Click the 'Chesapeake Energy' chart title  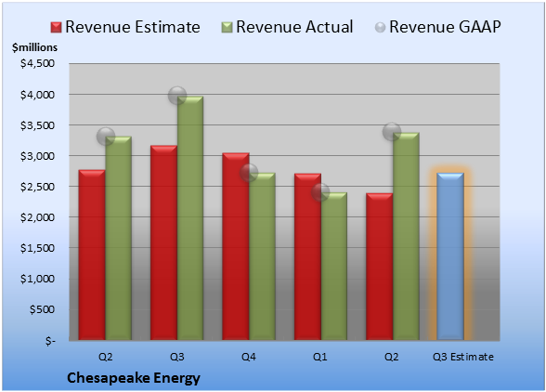134,378
